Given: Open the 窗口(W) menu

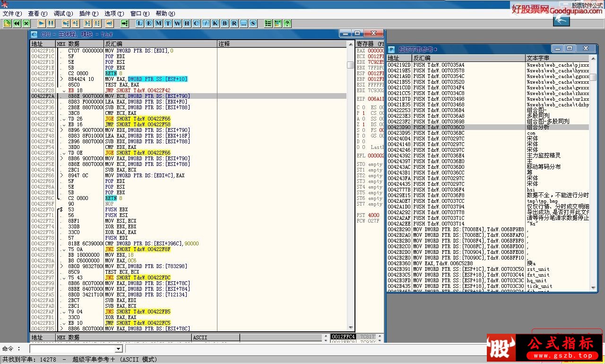Looking at the screenshot, I should (x=140, y=14).
